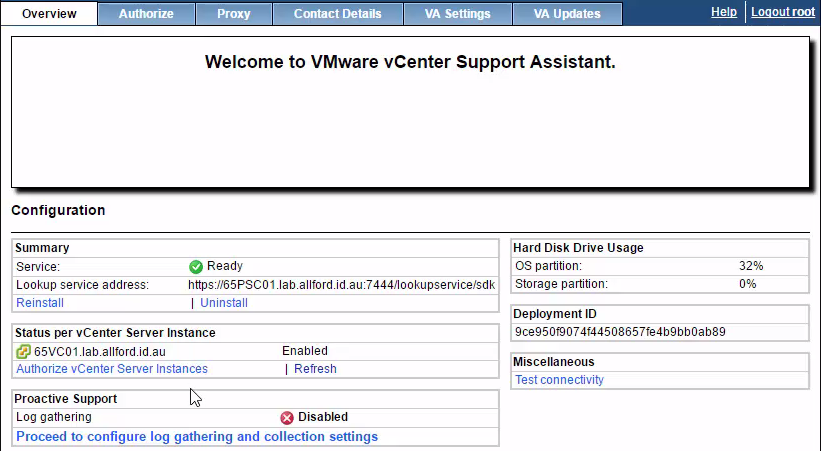821x451 pixels.
Task: Click the Deployment ID value 9ce950f9074f44508657fe4b9bb0ab89
Action: 620,332
